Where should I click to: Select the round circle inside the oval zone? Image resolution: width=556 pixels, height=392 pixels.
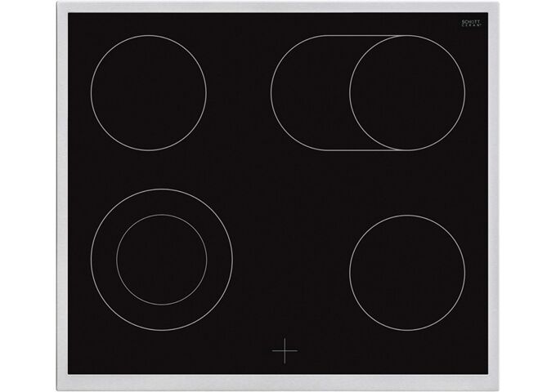point(406,93)
